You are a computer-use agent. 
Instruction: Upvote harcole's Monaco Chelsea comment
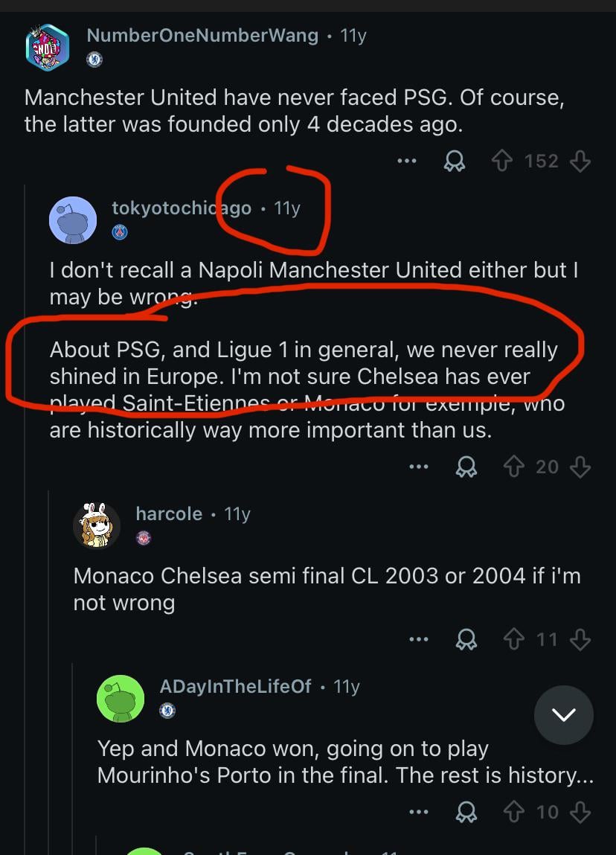[x=514, y=639]
